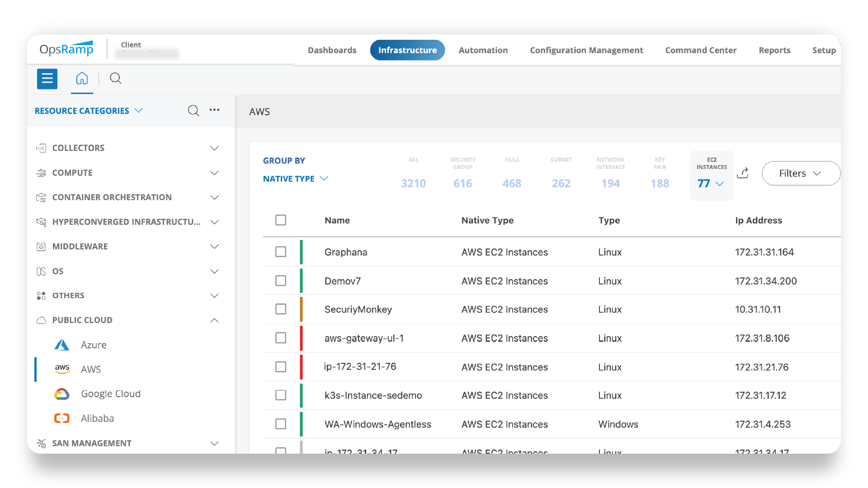Open the Dashboards menu
The height and width of the screenshot is (488, 868).
332,50
